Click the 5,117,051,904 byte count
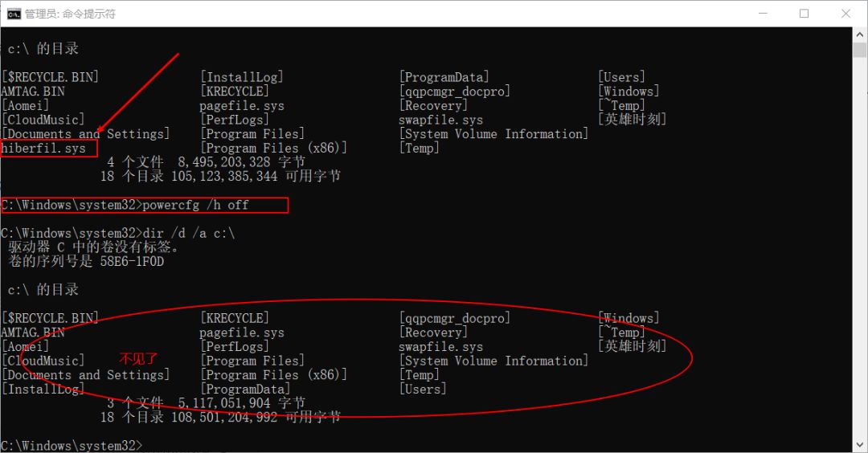 (224, 403)
